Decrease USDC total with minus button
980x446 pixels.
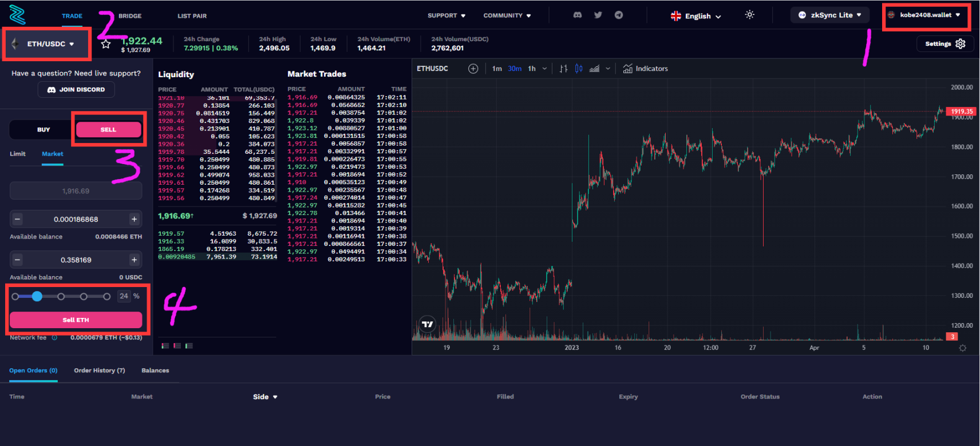tap(18, 260)
